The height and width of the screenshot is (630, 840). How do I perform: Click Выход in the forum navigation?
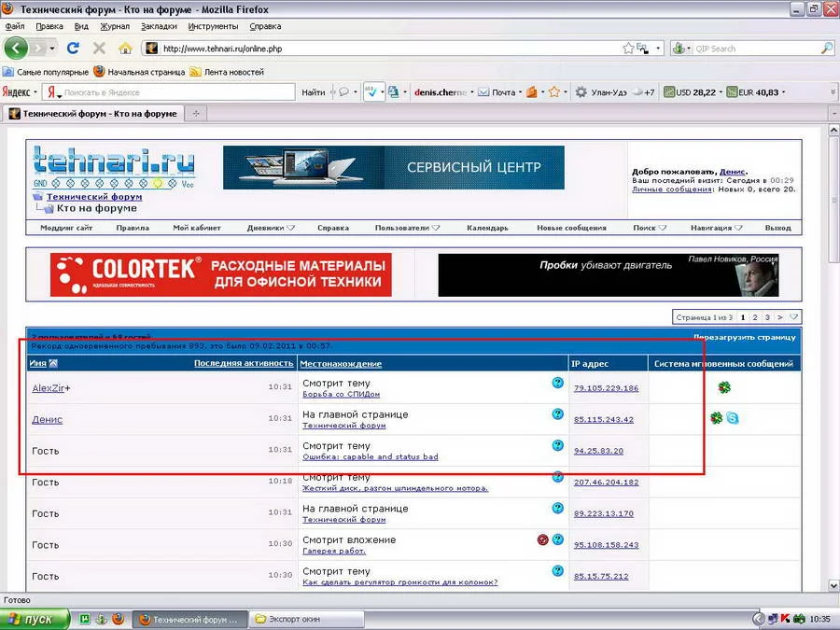click(777, 228)
